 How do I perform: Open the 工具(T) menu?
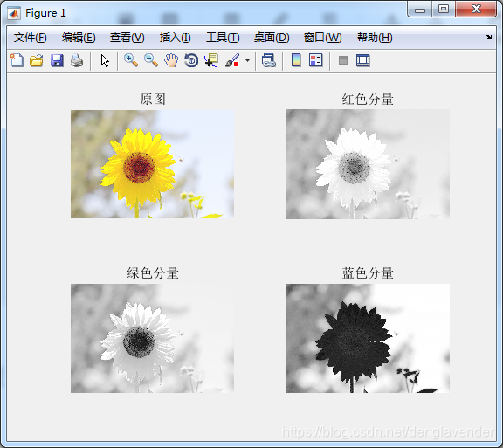tap(223, 38)
